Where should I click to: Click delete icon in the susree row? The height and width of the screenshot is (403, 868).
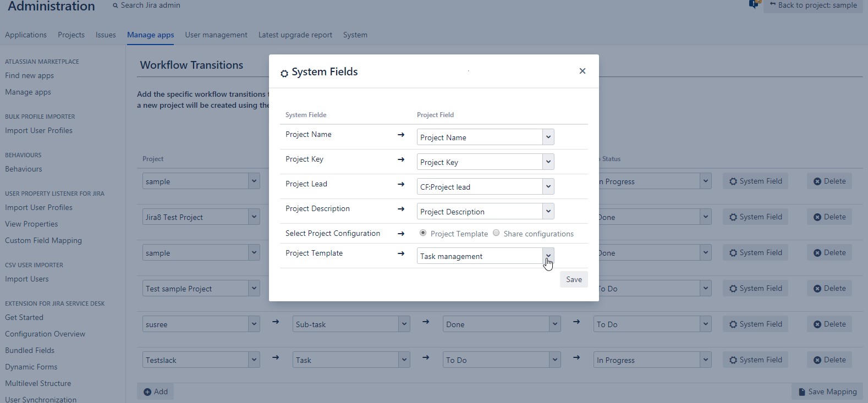(817, 324)
